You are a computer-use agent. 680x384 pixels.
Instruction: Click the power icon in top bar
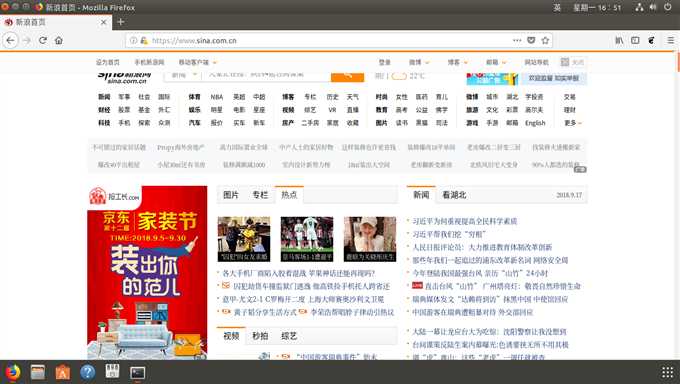(668, 7)
